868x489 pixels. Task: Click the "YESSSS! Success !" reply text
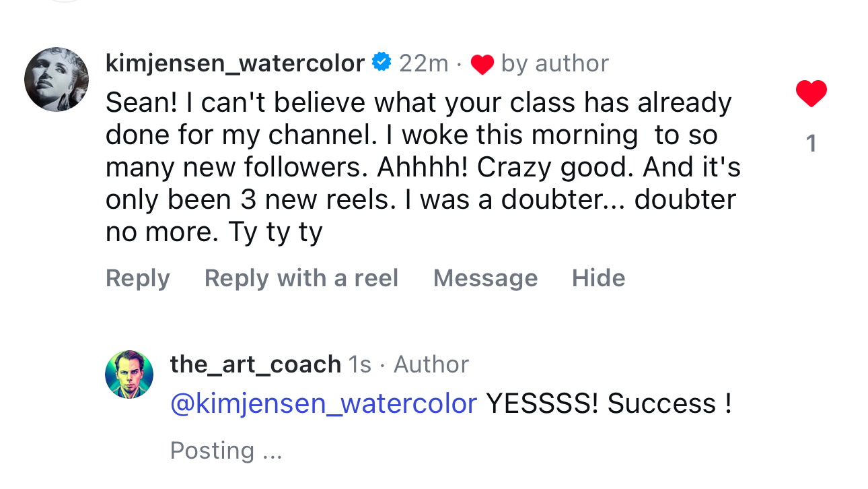click(x=608, y=403)
